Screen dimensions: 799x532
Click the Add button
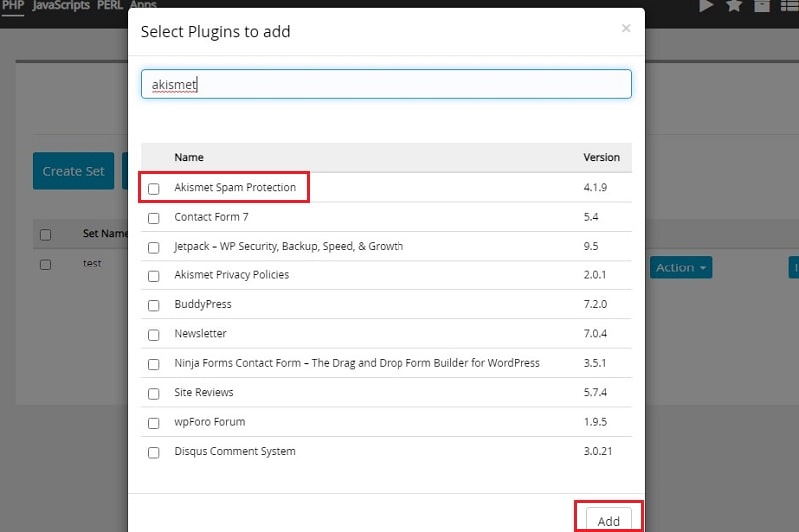[x=609, y=520]
